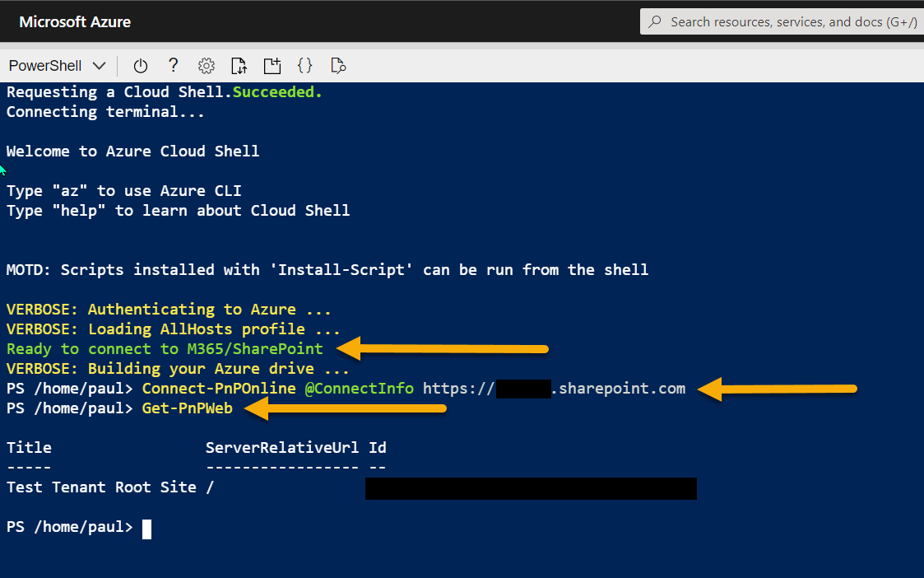The width and height of the screenshot is (924, 578).
Task: Click the Connect-PnPOnline command text
Action: (x=219, y=389)
